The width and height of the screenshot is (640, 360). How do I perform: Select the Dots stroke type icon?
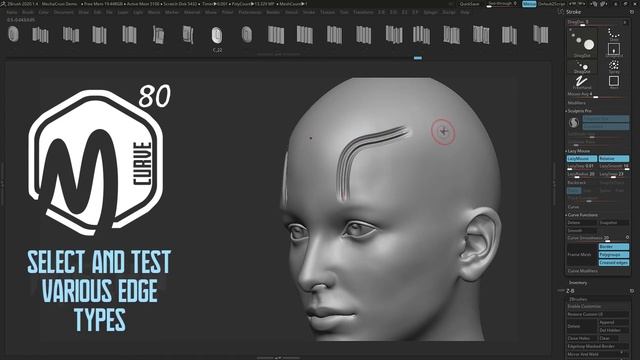pos(613,34)
